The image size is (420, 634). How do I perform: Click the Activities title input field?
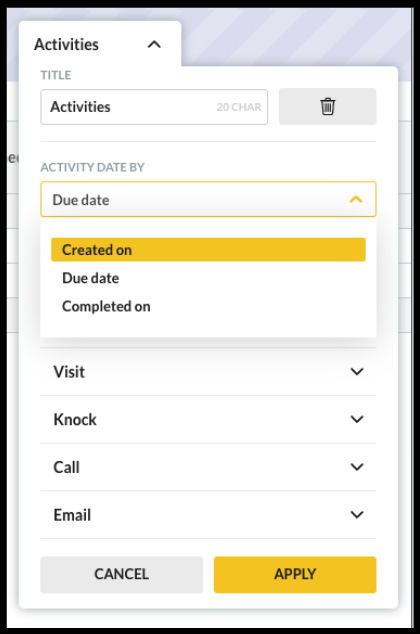tap(154, 107)
